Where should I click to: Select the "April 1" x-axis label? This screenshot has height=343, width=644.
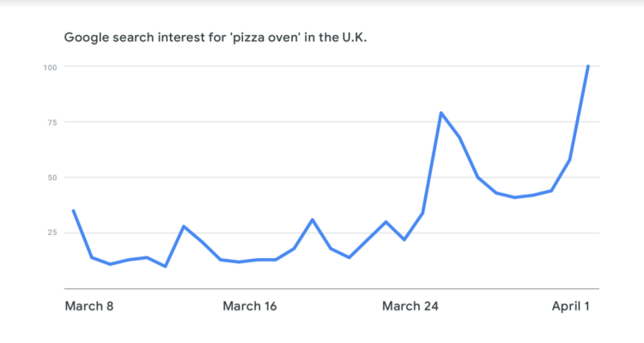(570, 306)
